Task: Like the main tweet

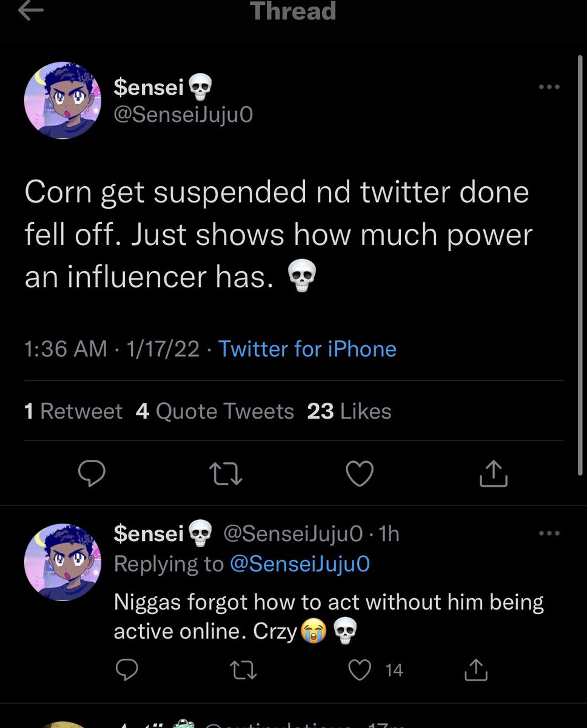Action: pyautogui.click(x=360, y=474)
